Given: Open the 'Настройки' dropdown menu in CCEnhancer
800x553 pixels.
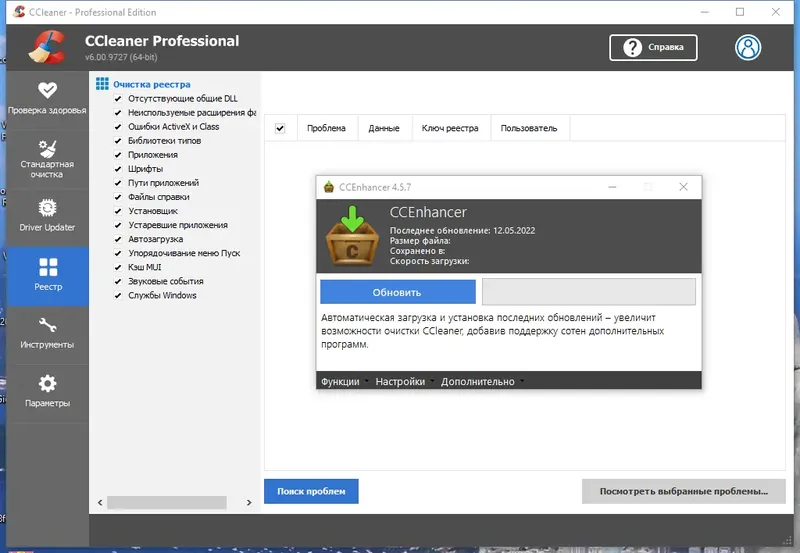Looking at the screenshot, I should (404, 382).
